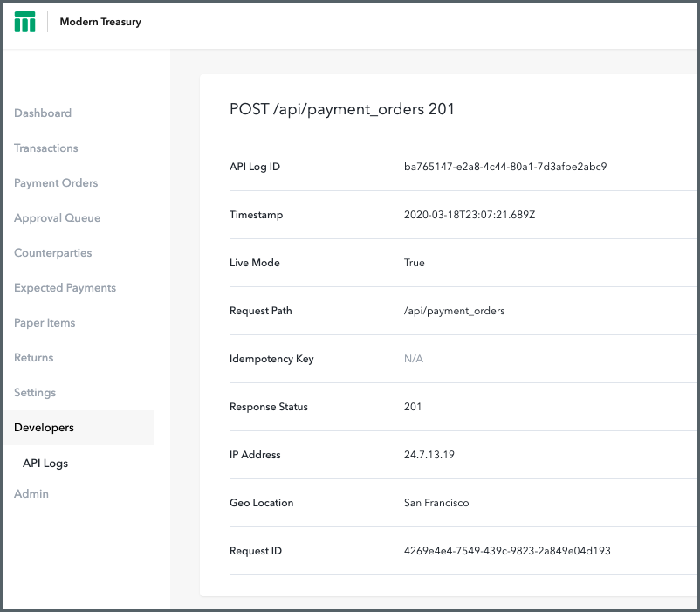700x612 pixels.
Task: Go to Transactions in the sidebar
Action: (x=46, y=148)
